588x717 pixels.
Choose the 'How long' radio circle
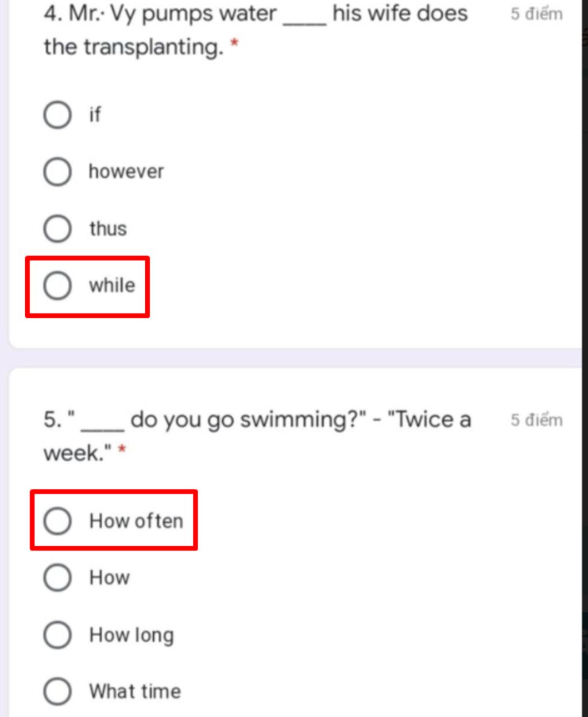pyautogui.click(x=57, y=635)
